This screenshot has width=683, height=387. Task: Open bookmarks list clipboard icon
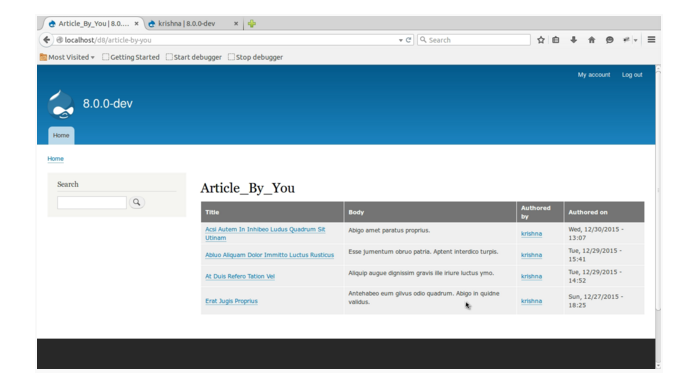click(556, 40)
